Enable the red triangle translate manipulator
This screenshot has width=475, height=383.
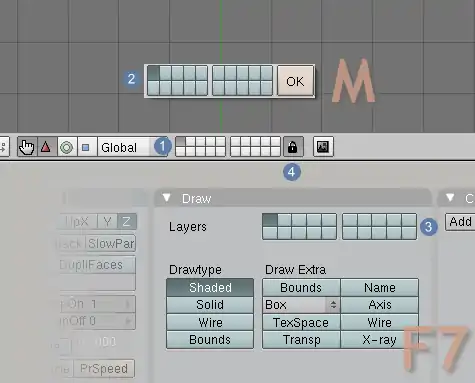click(46, 147)
